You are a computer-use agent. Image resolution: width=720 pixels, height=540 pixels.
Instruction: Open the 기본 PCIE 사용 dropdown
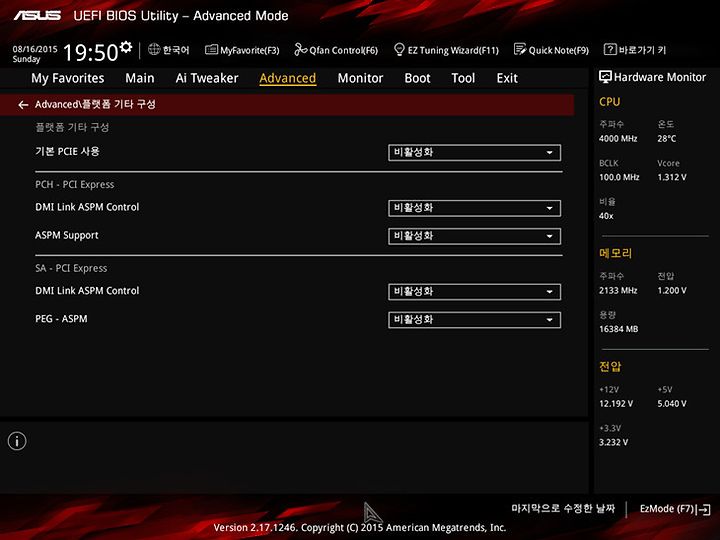click(474, 153)
